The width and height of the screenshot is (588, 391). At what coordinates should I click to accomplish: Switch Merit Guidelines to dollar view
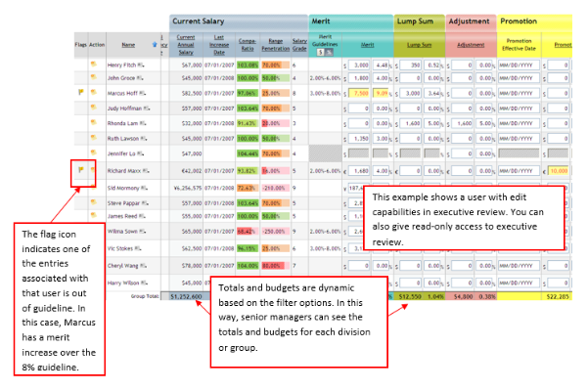(320, 51)
